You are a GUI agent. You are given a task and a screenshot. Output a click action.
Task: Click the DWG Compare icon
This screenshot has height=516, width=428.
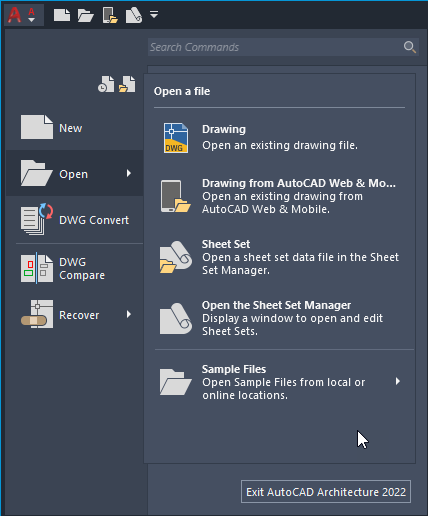37,268
